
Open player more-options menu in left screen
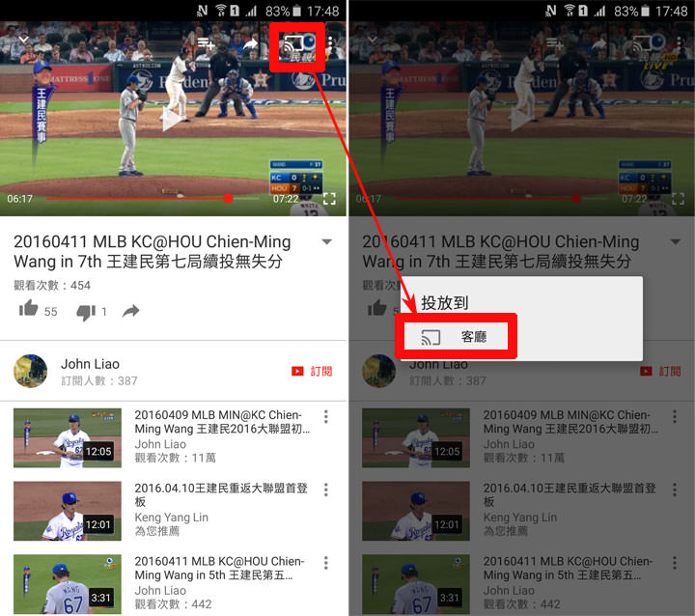(331, 43)
